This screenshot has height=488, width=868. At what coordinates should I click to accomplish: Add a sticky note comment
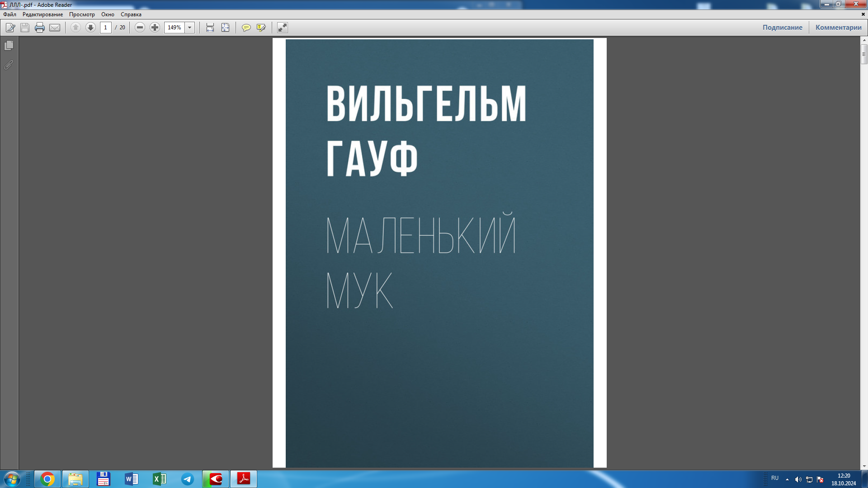pyautogui.click(x=246, y=28)
